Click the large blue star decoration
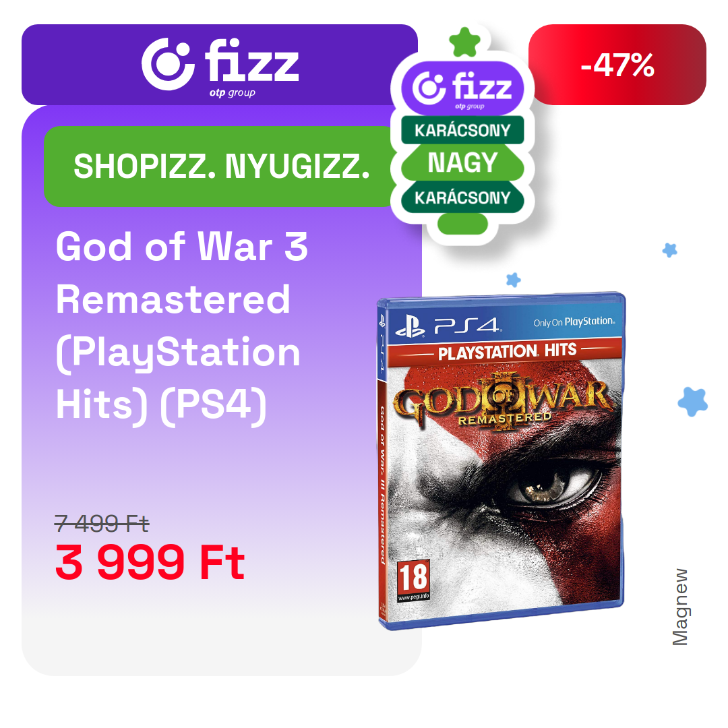 pos(692,402)
